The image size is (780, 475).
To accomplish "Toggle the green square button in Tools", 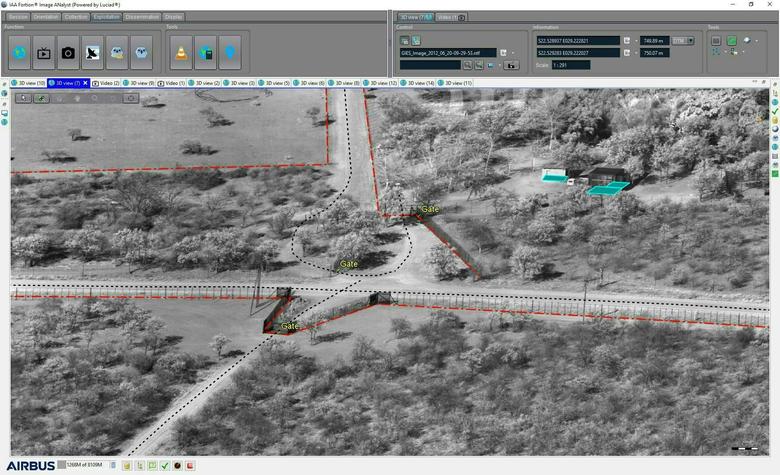I will (x=731, y=41).
